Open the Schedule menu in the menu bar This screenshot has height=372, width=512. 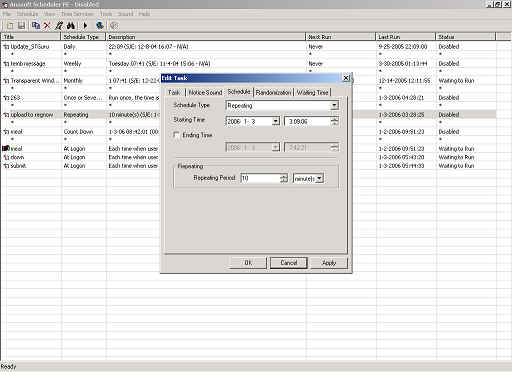point(27,14)
